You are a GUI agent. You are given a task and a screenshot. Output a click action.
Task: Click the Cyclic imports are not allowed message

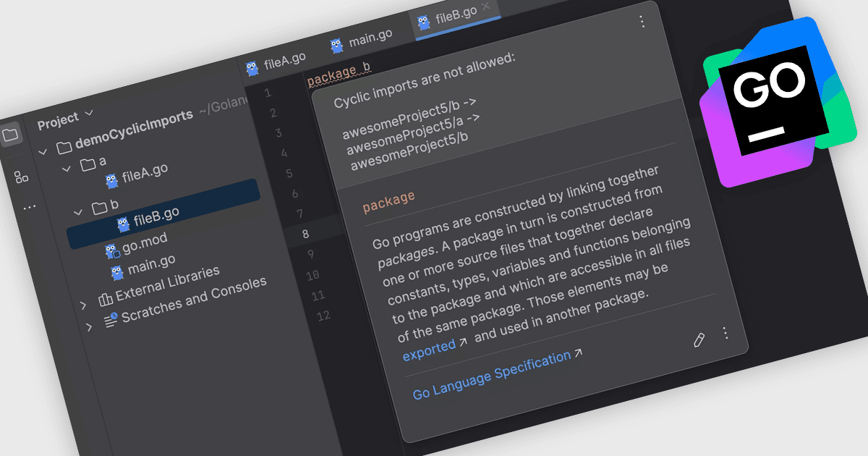coord(425,80)
